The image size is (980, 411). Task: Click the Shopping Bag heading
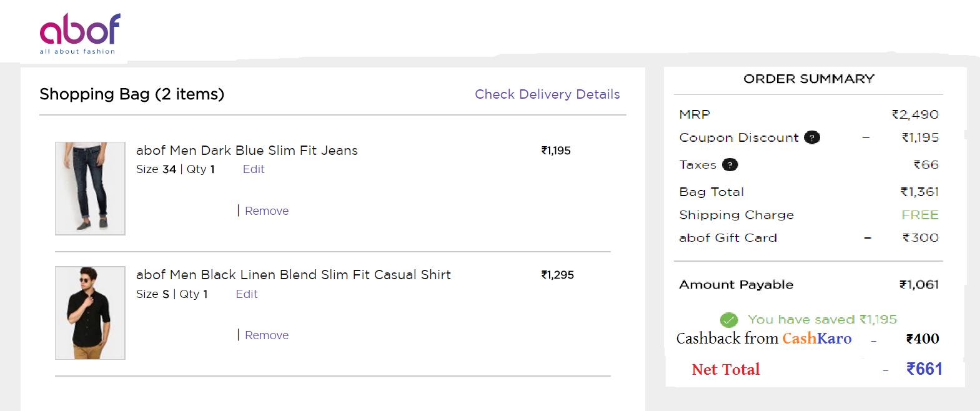(x=132, y=94)
